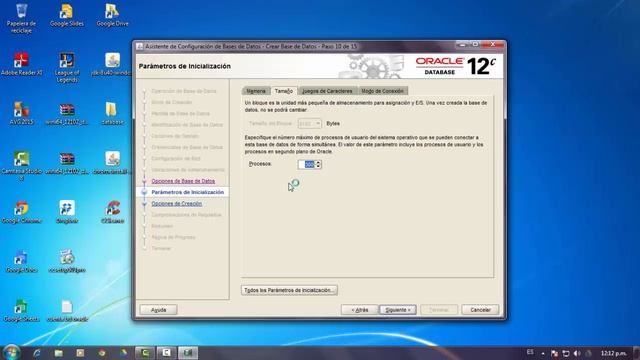Open Opciones de Creación step link

[x=176, y=203]
